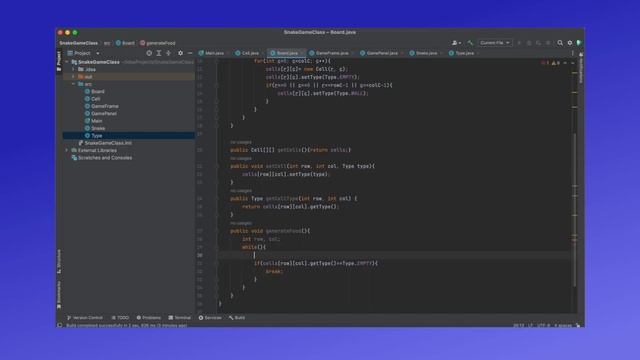
Task: Click the Stop icon in run toolbar
Action: [x=548, y=43]
